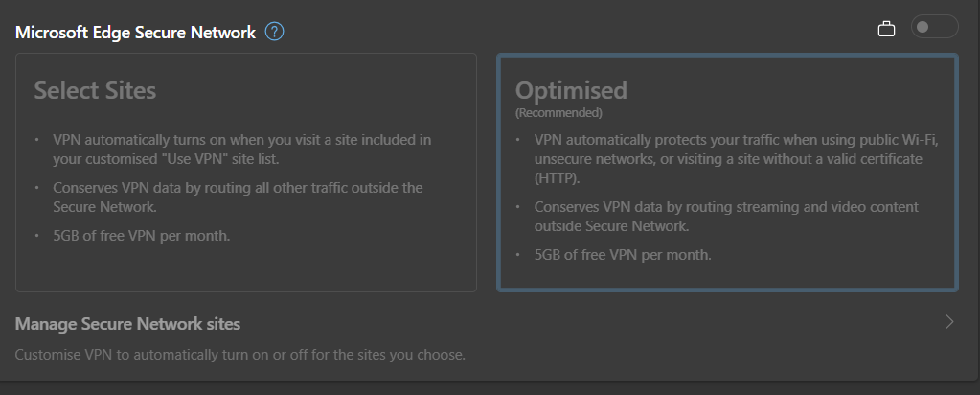980x395 pixels.
Task: Click the "Select Sites" card title
Action: tap(95, 91)
